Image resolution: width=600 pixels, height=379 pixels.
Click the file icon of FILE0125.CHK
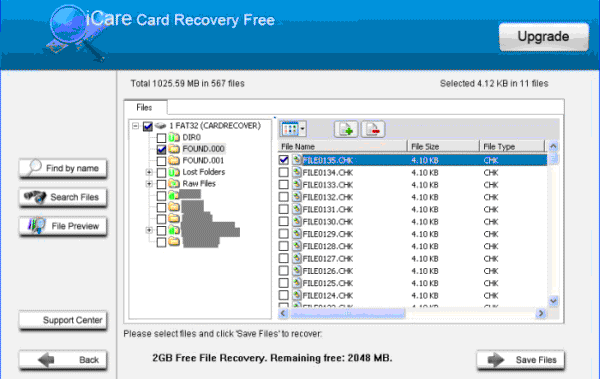pyautogui.click(x=297, y=283)
